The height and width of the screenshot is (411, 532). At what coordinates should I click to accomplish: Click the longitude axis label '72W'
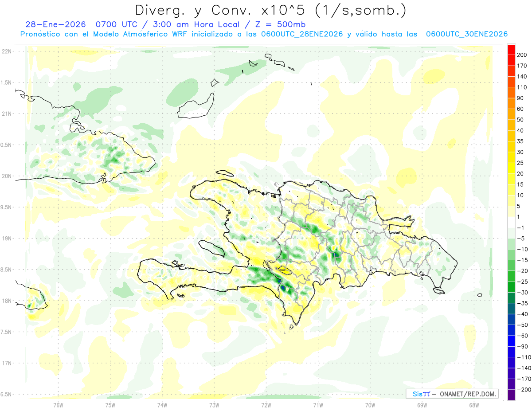tap(266, 404)
